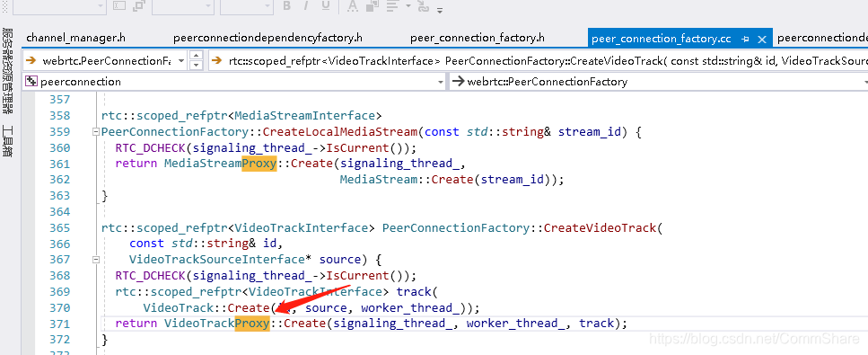The width and height of the screenshot is (868, 355).
Task: Click line number 358
Action: click(x=60, y=116)
